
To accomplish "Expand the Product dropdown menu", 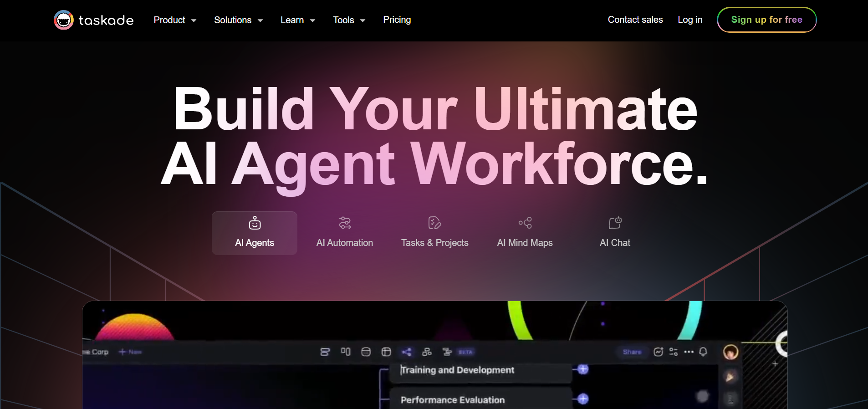I will (x=175, y=20).
